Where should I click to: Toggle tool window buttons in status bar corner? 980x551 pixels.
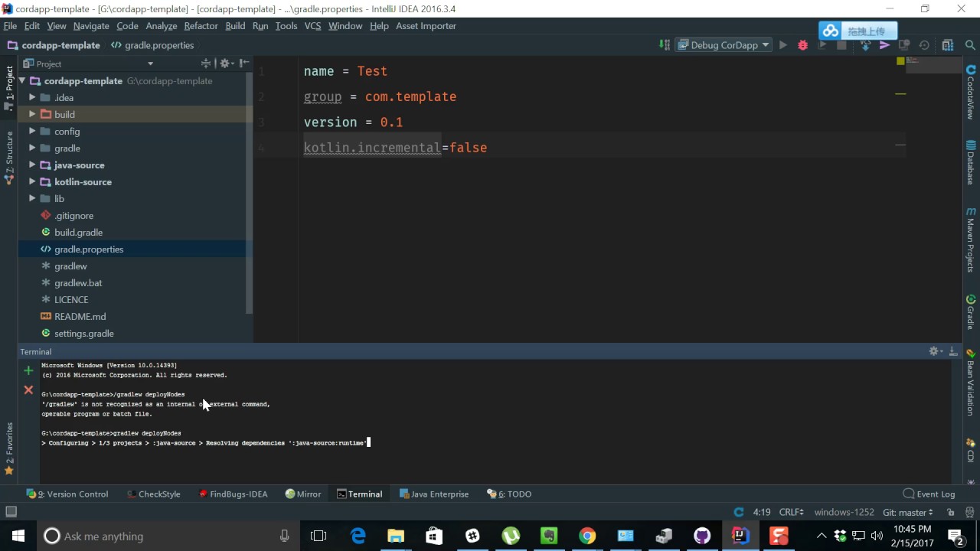(11, 512)
